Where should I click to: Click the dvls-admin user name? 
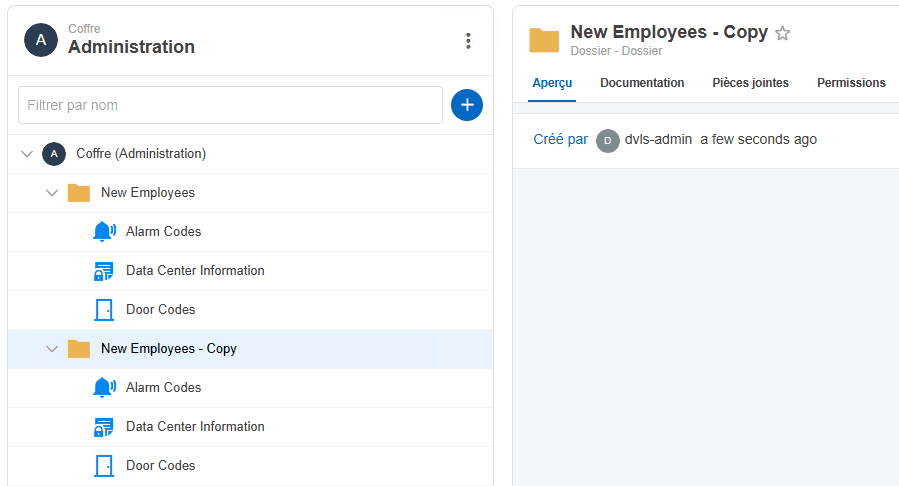(x=658, y=140)
